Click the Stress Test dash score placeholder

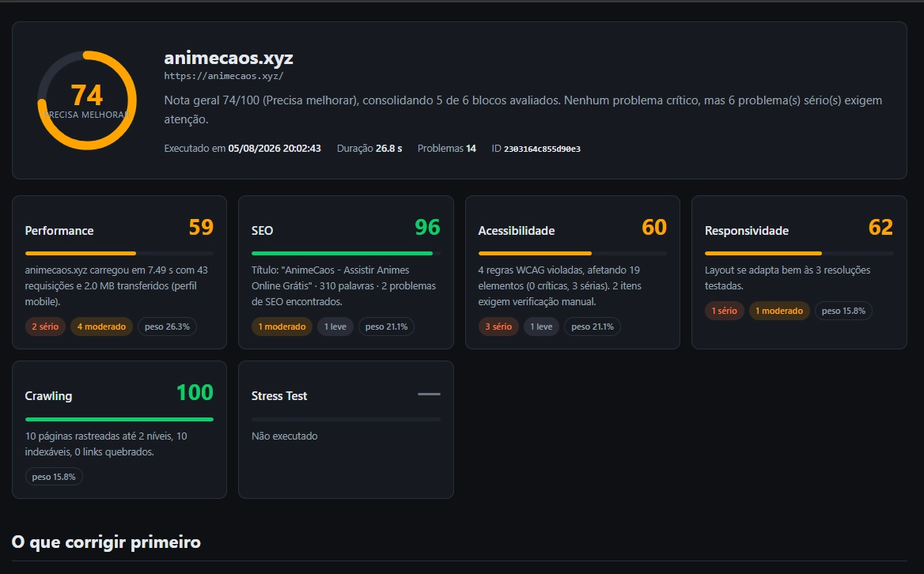[x=429, y=394]
